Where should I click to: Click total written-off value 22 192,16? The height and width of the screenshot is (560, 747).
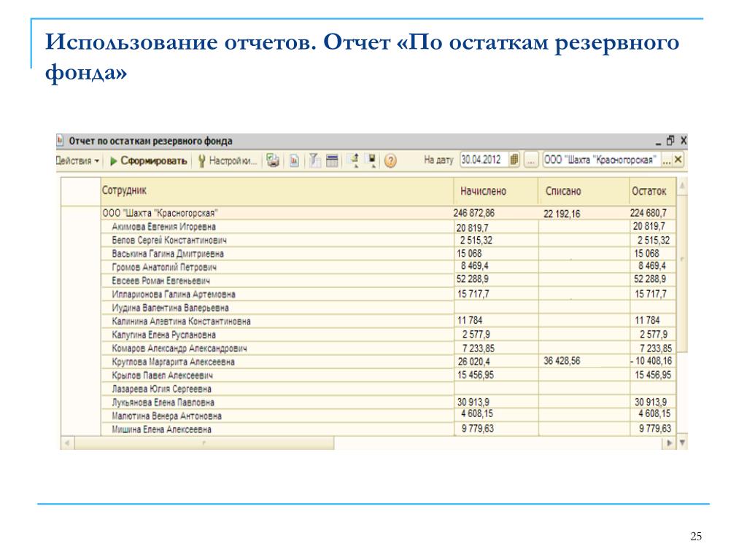pyautogui.click(x=562, y=214)
